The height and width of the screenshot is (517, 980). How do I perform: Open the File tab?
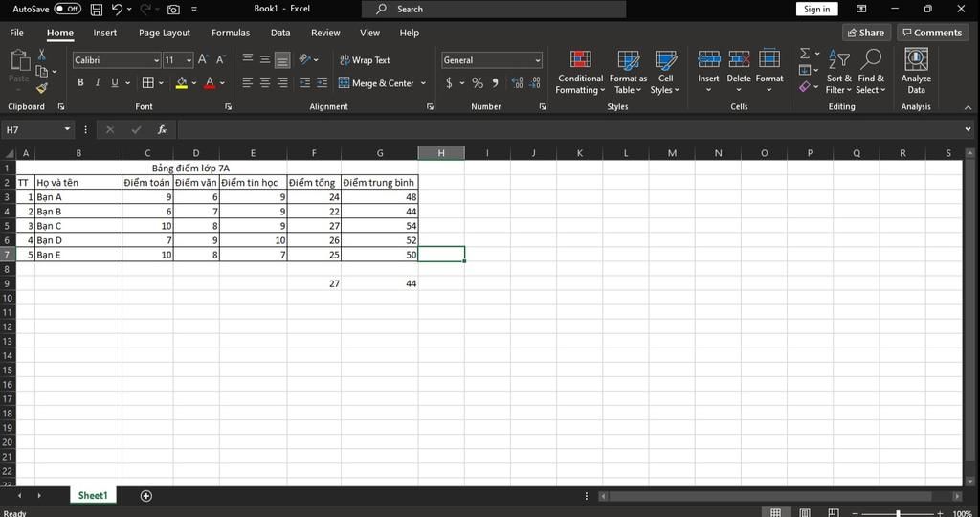click(x=17, y=33)
